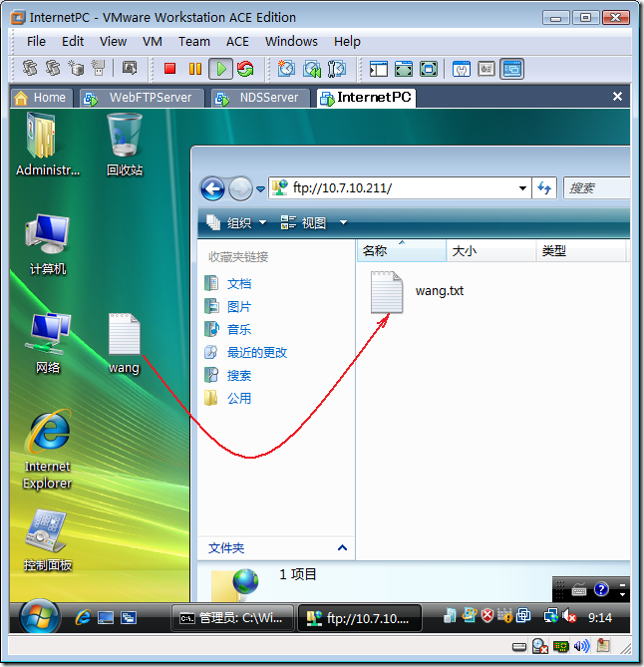Click the yellow Suspend VM button
The image size is (644, 667).
tap(195, 69)
